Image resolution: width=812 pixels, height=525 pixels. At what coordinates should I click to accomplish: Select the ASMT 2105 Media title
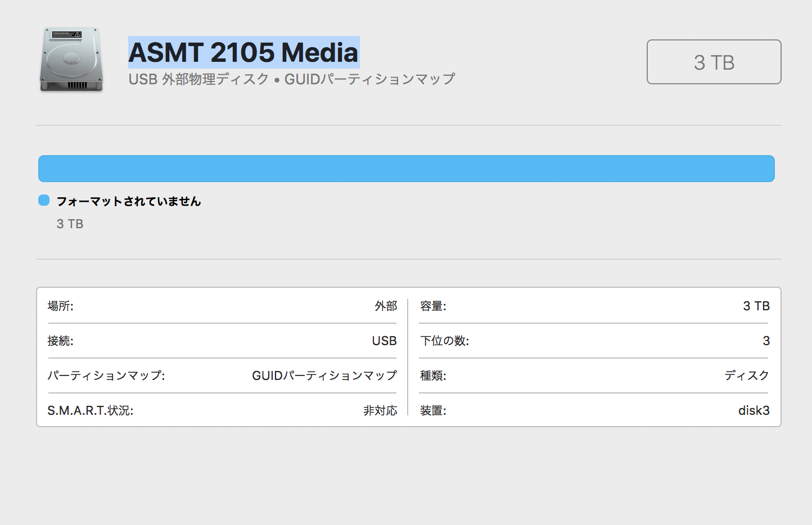(243, 52)
